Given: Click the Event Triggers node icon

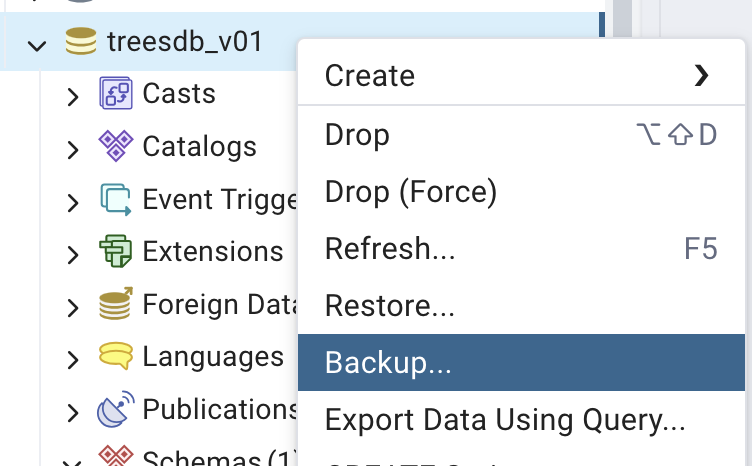Looking at the screenshot, I should (116, 200).
